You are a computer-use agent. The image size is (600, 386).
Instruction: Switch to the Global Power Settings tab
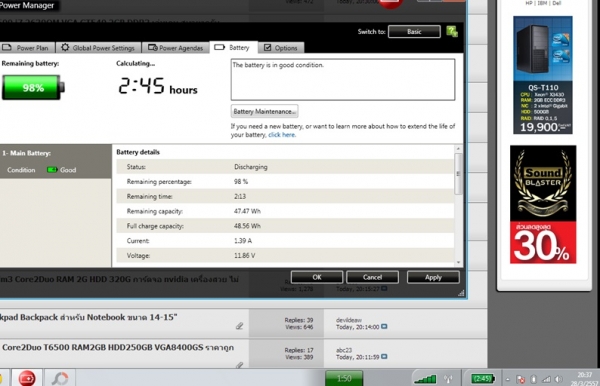click(x=98, y=48)
